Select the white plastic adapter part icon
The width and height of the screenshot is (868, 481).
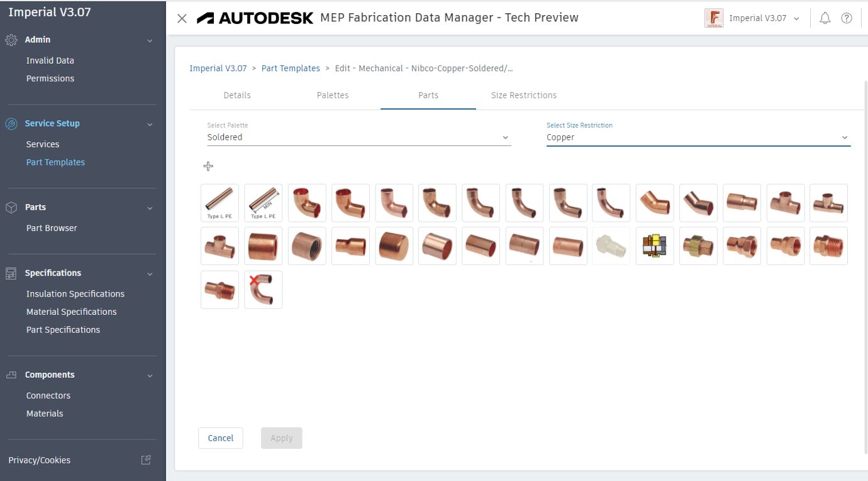point(611,246)
